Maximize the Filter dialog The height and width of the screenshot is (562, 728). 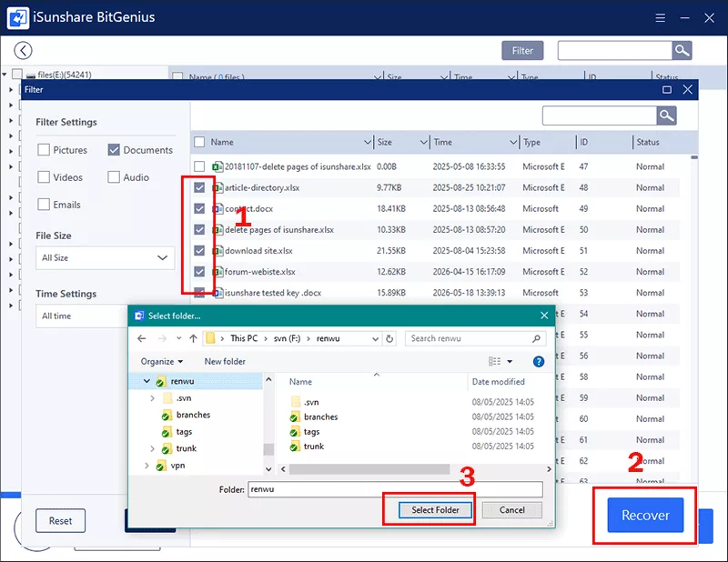pos(667,89)
